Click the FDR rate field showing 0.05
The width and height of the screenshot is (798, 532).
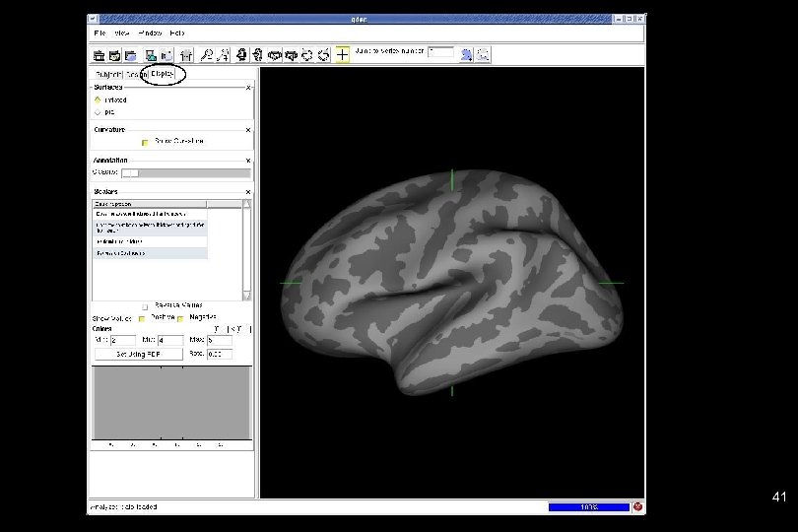click(x=220, y=354)
